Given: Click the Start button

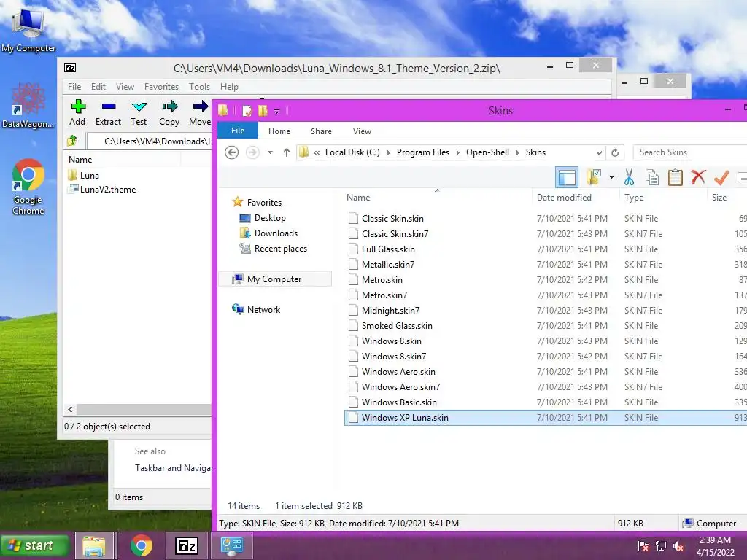Looking at the screenshot, I should click(x=34, y=545).
